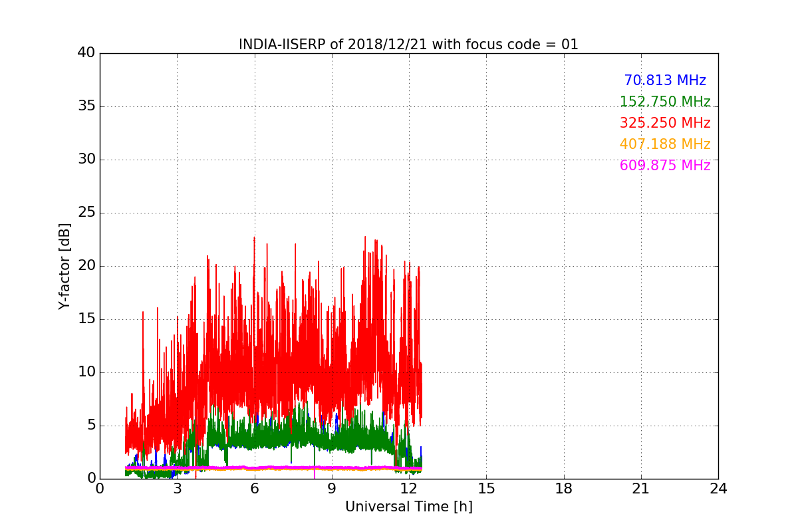Screen dimensions: 798x532
Task: Click the y-axis tick label 25
Action: point(86,213)
